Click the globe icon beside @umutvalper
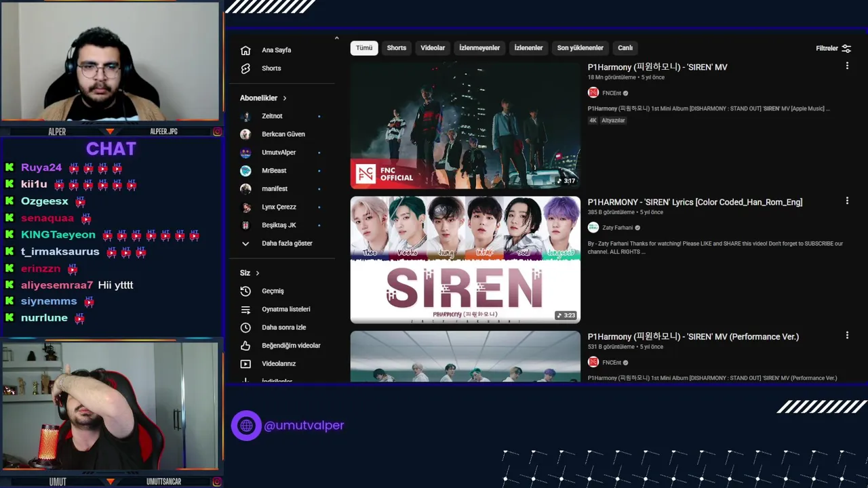Screen dimensions: 868x488 [246, 426]
